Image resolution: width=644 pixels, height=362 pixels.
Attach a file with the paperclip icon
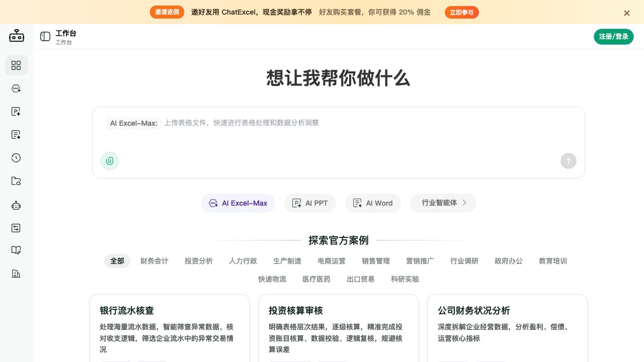click(110, 161)
